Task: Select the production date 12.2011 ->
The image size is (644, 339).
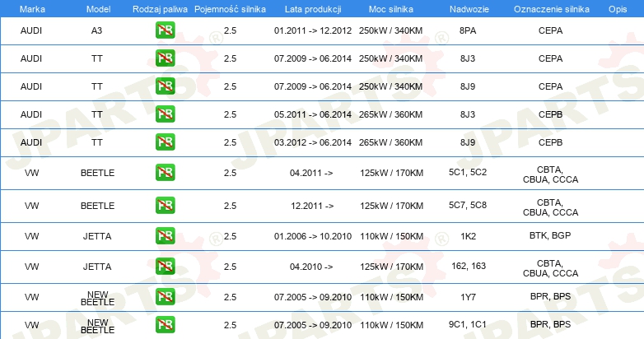Action: 312,206
